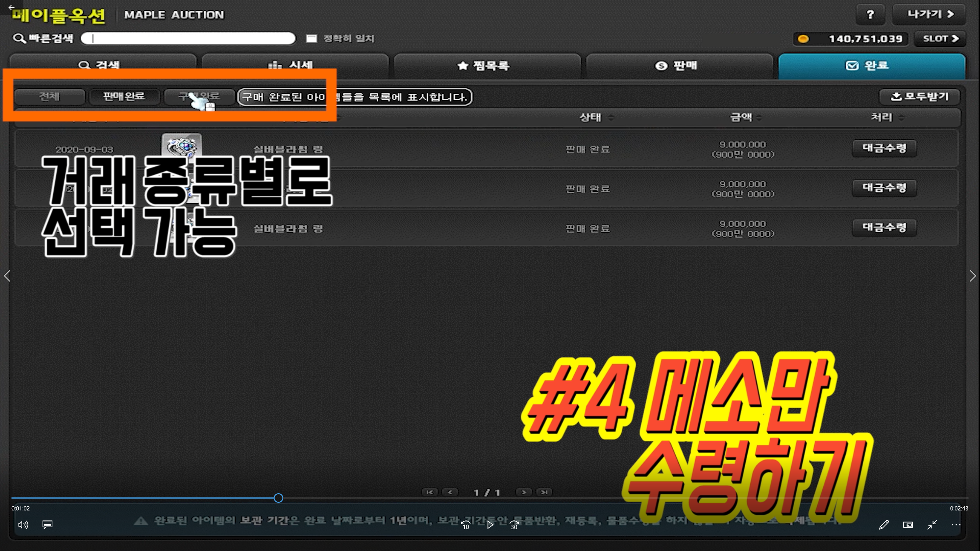Switch to the 찜목록 tab

pos(487,66)
